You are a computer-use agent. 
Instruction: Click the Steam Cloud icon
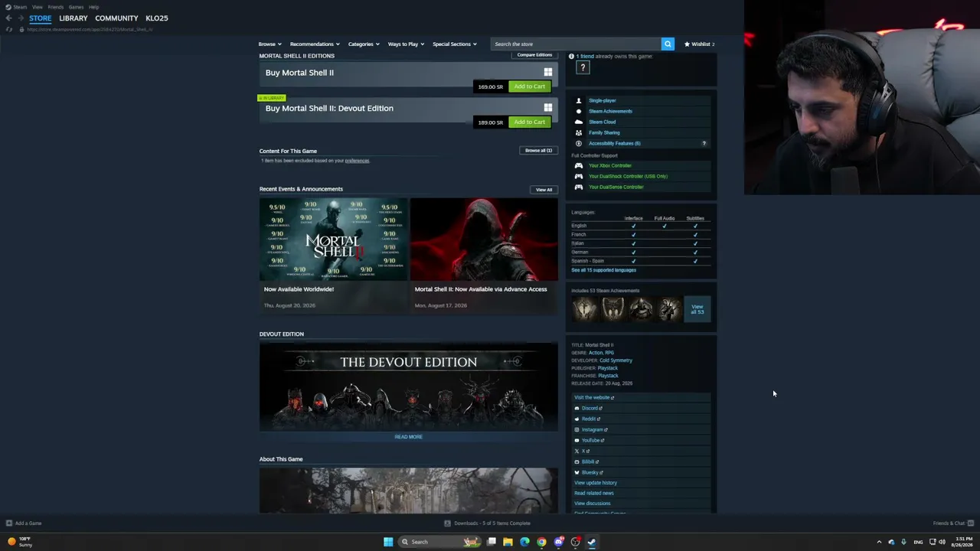click(579, 122)
